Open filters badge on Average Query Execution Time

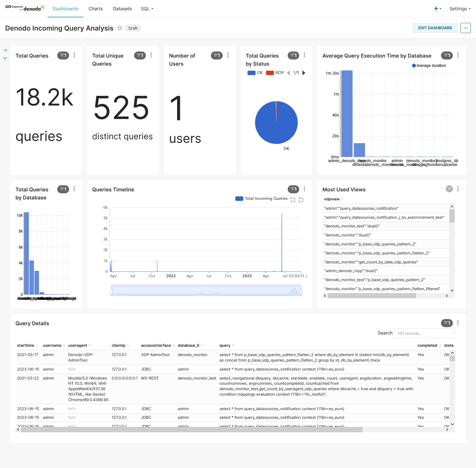click(x=447, y=55)
